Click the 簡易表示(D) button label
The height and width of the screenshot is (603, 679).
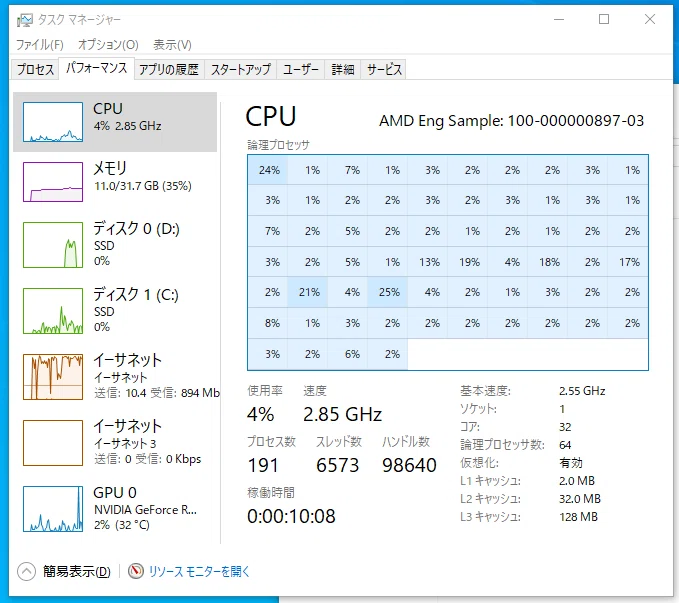(77, 571)
